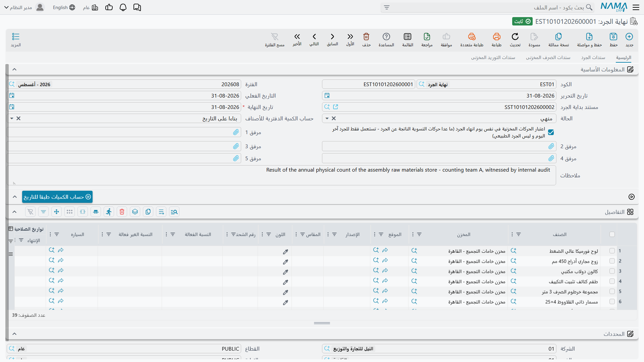Click حساب الكميات طبقا للتاريخ button
The width and height of the screenshot is (644, 362).
pyautogui.click(x=57, y=197)
